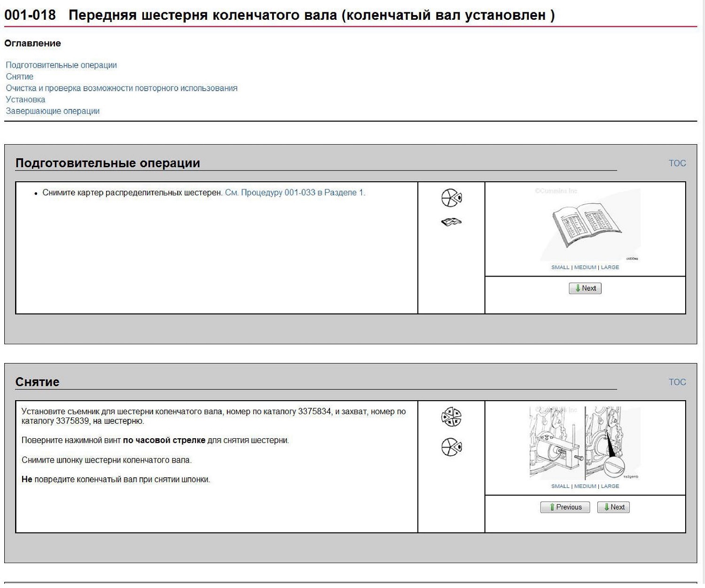705x588 pixels.
Task: Select MEDIUM size under the gear puller image
Action: 585,486
